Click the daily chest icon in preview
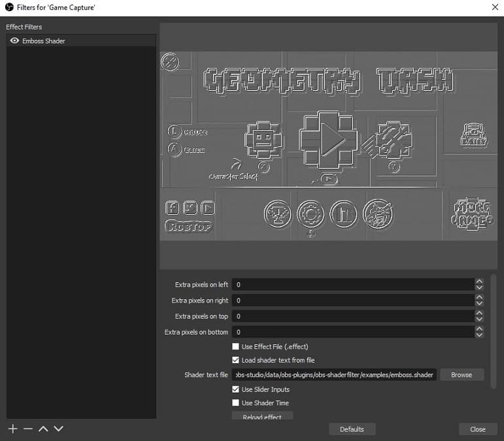 [x=474, y=134]
